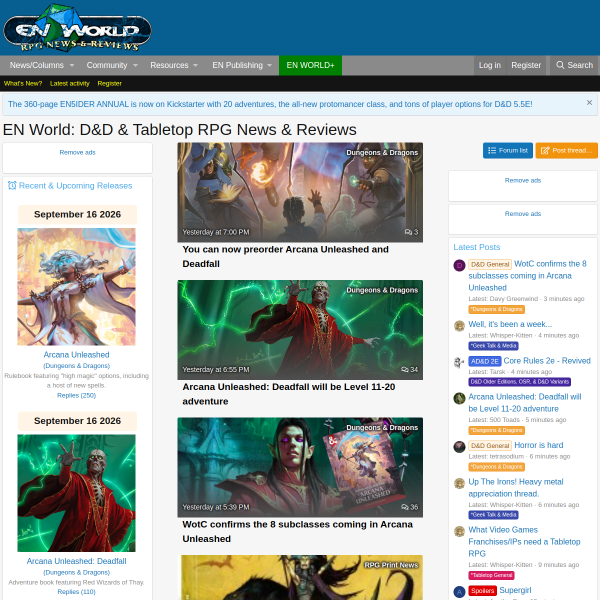The height and width of the screenshot is (600, 600).
Task: Expand the Resources dropdown arrow
Action: point(196,65)
